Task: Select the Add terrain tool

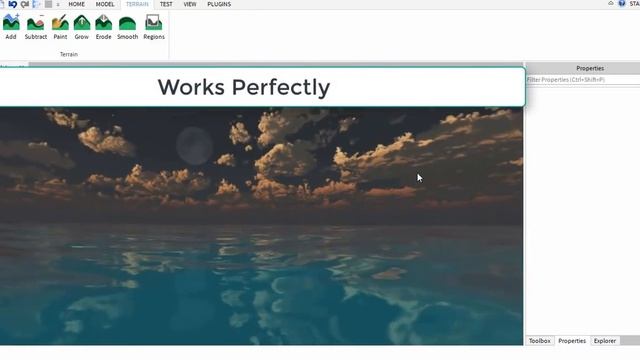Action: click(x=11, y=27)
